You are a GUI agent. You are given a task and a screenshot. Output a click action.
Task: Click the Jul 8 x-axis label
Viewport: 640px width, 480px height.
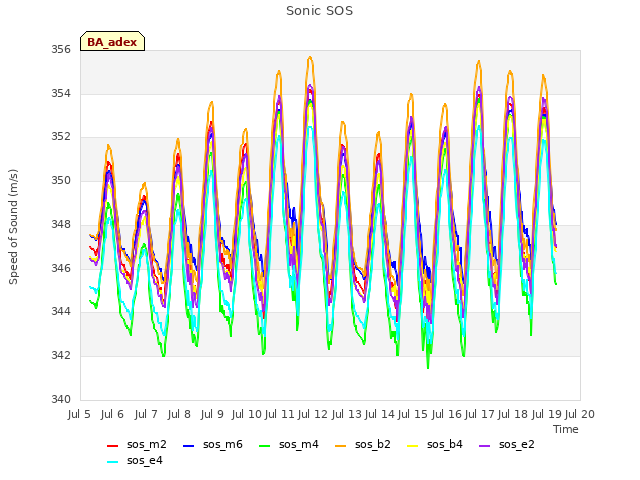(x=179, y=414)
